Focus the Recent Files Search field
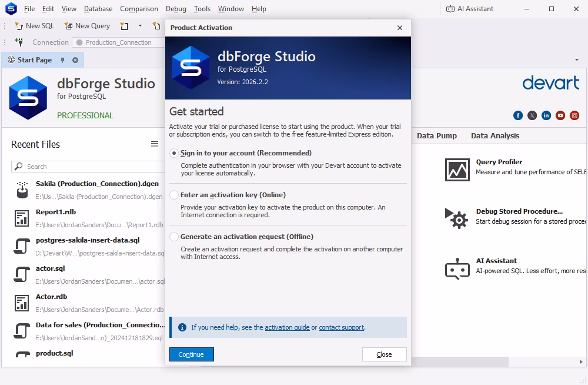 [x=88, y=167]
